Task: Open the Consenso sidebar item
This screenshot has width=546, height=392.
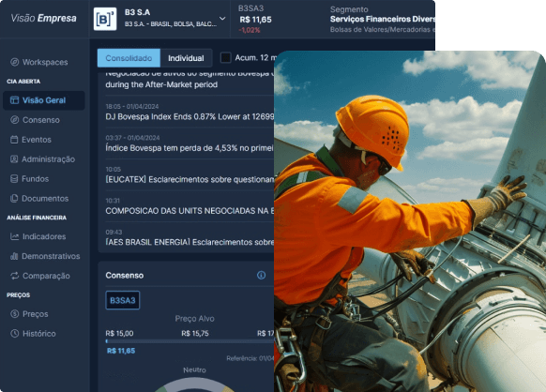Action: 43,120
